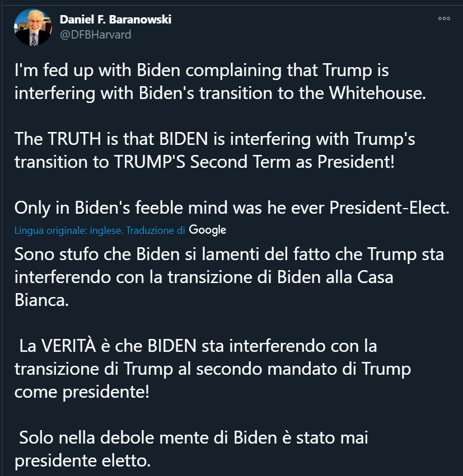Screen dimensions: 463x476
Task: Open the tweet's three-dot more options menu
Action: (x=444, y=18)
